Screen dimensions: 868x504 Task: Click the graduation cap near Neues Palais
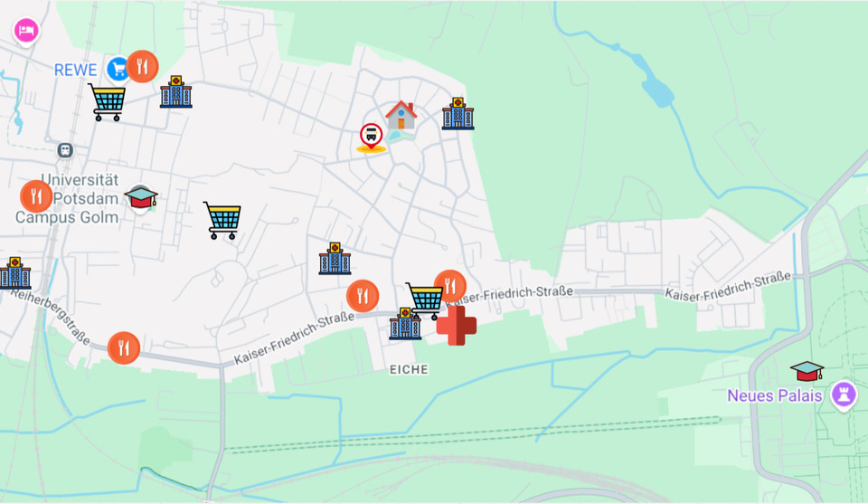[x=807, y=371]
